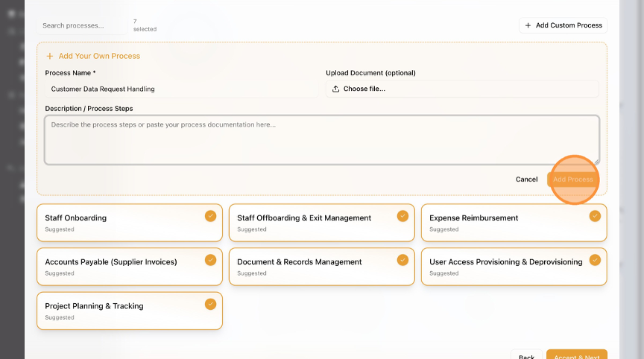Click the Description / Process Steps textarea
Screen dimensions: 644x359
tap(321, 140)
